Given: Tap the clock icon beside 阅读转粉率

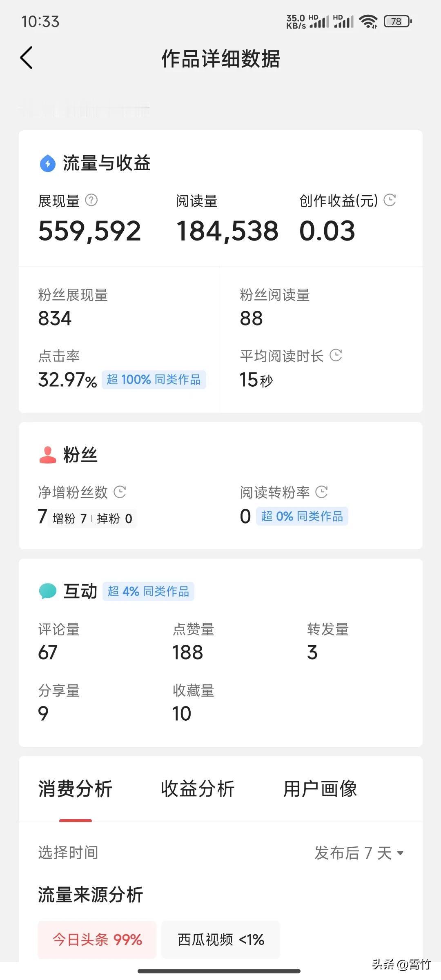Looking at the screenshot, I should [x=322, y=492].
